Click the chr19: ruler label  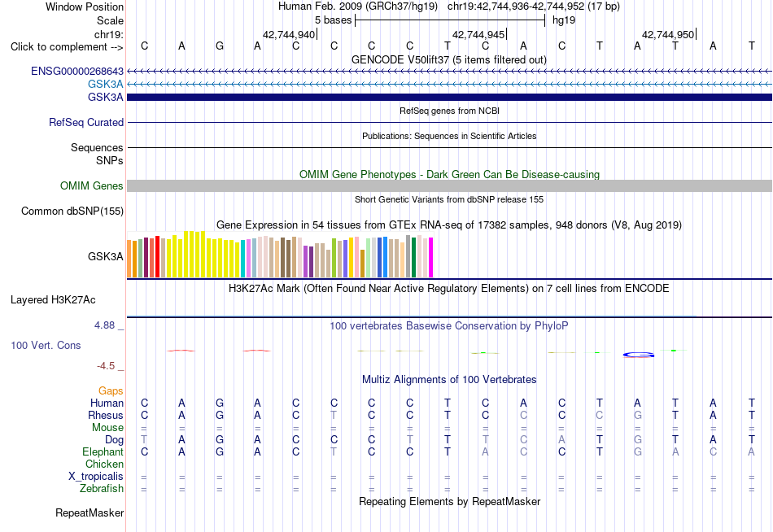coord(109,34)
